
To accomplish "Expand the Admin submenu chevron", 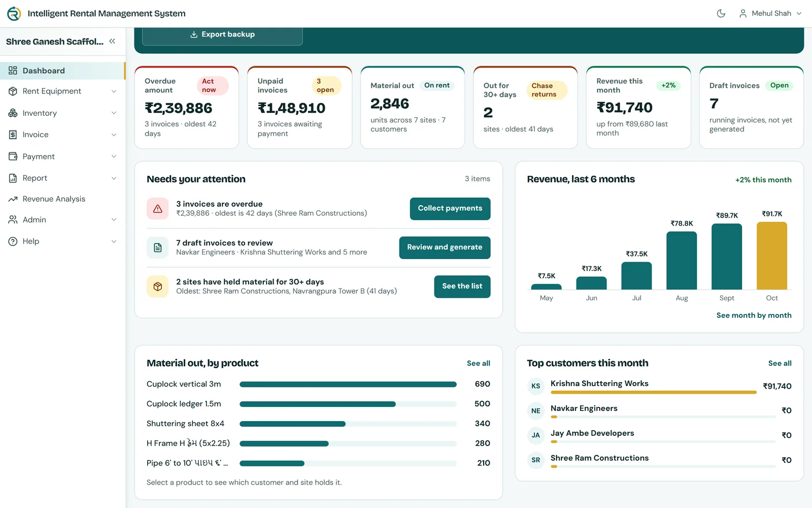I will (114, 220).
